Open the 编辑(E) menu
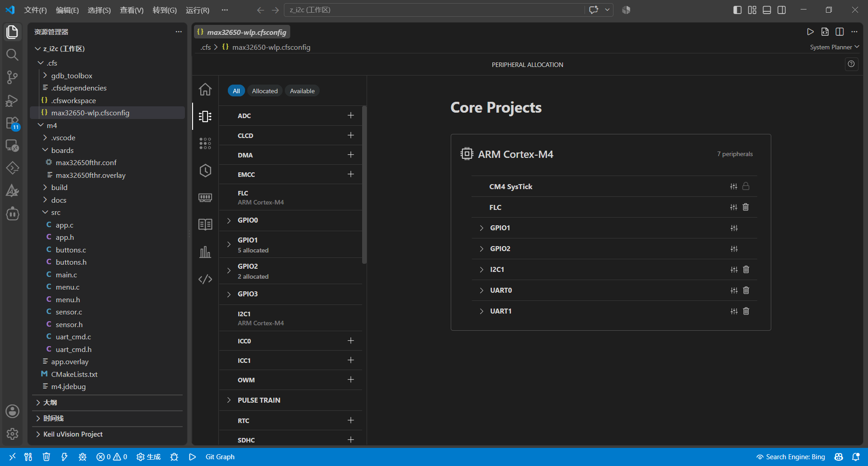 coord(67,10)
